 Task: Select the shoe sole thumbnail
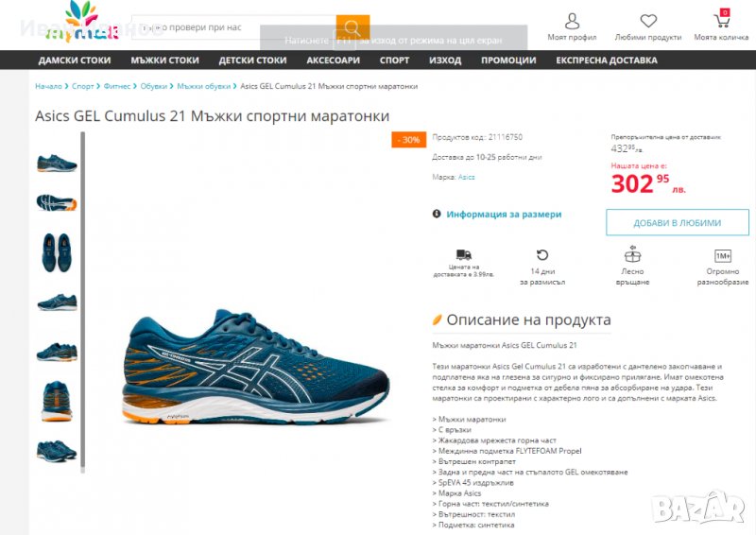pos(57,202)
